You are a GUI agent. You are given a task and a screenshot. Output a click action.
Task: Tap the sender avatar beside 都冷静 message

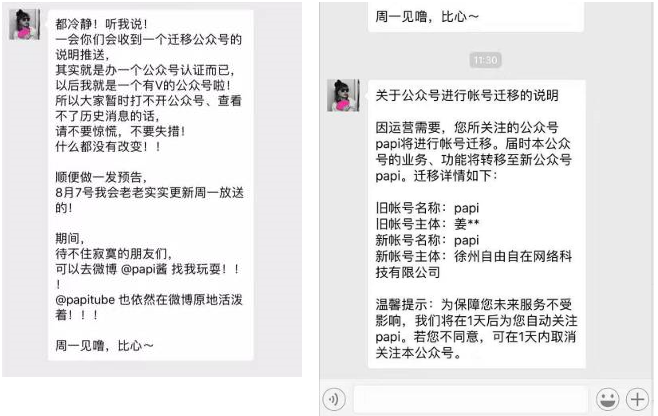pyautogui.click(x=25, y=24)
